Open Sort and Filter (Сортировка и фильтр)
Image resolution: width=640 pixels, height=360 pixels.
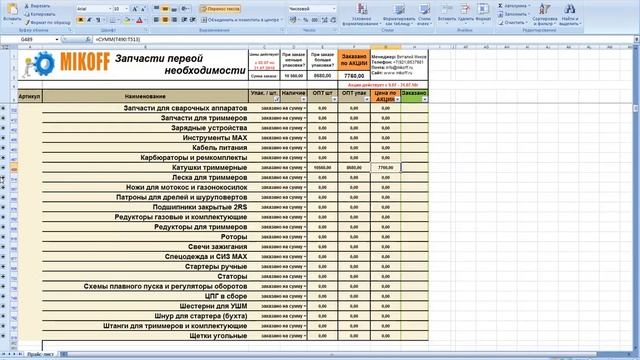[x=544, y=15]
